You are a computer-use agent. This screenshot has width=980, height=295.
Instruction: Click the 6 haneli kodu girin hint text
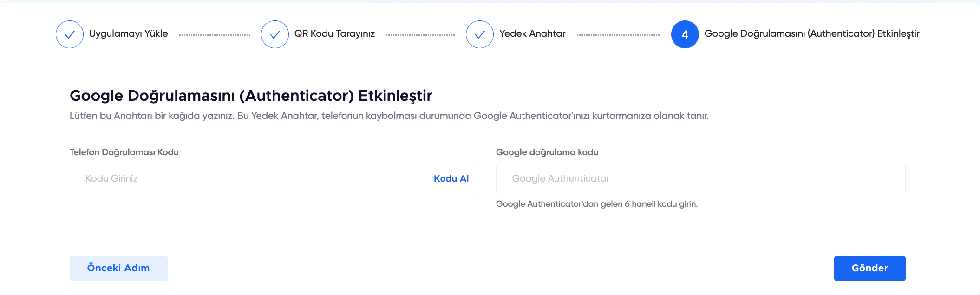[x=597, y=204]
